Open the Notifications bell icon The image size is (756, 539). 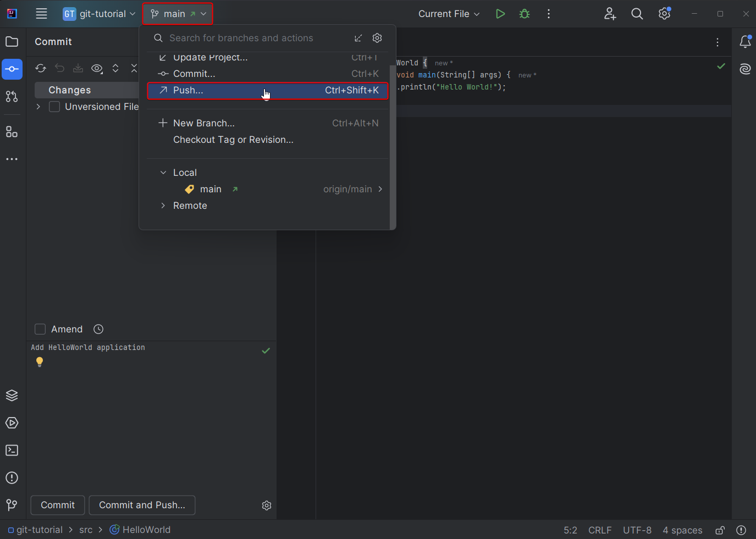point(745,42)
